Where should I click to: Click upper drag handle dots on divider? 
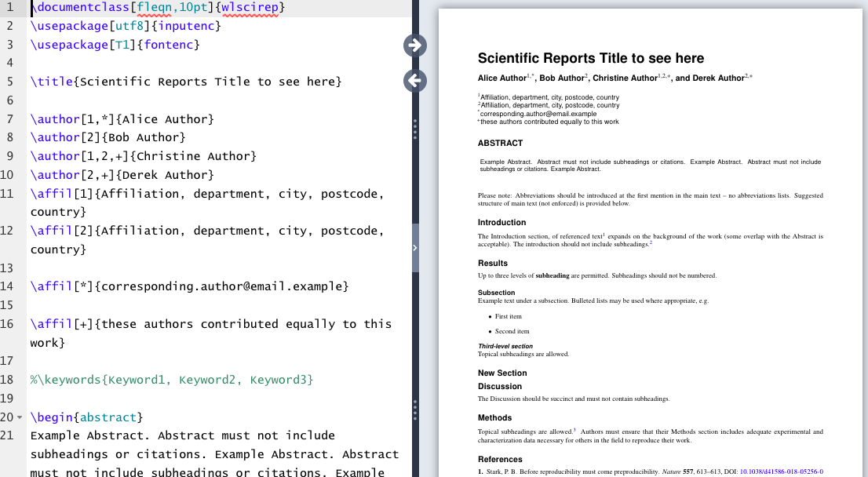(414, 129)
